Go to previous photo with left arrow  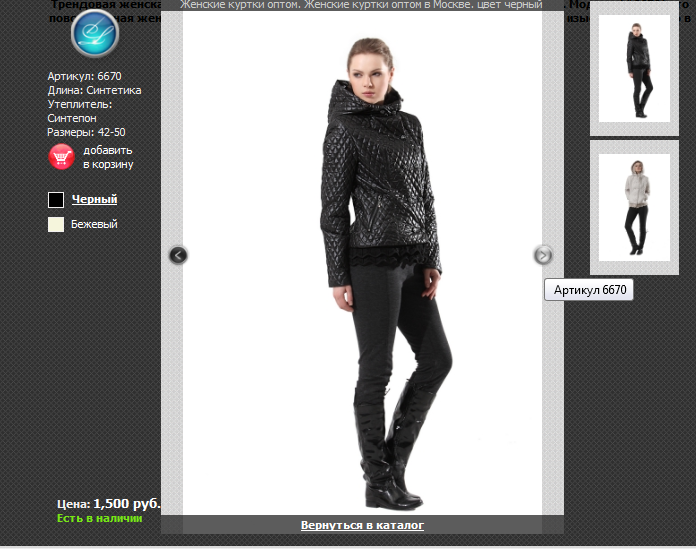(178, 255)
